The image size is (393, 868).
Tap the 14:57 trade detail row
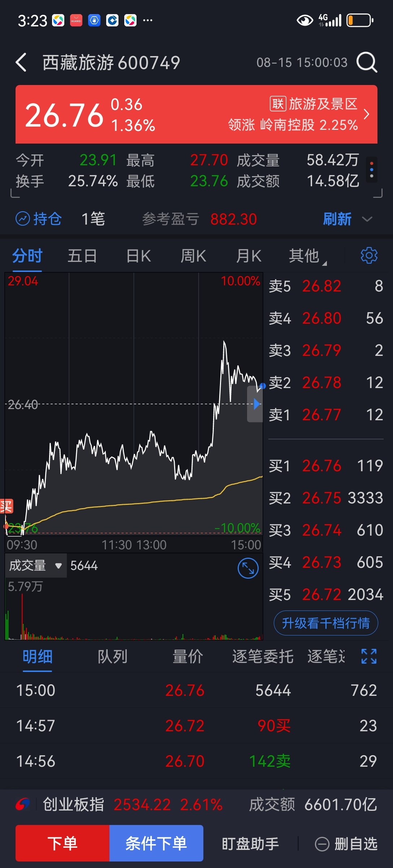[x=196, y=726]
